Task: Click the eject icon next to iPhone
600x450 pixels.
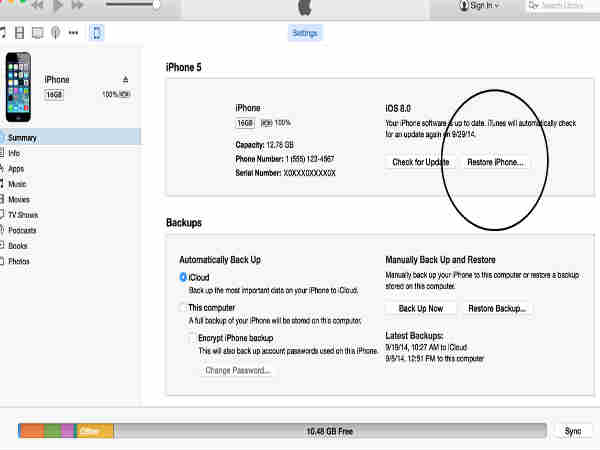Action: click(125, 79)
